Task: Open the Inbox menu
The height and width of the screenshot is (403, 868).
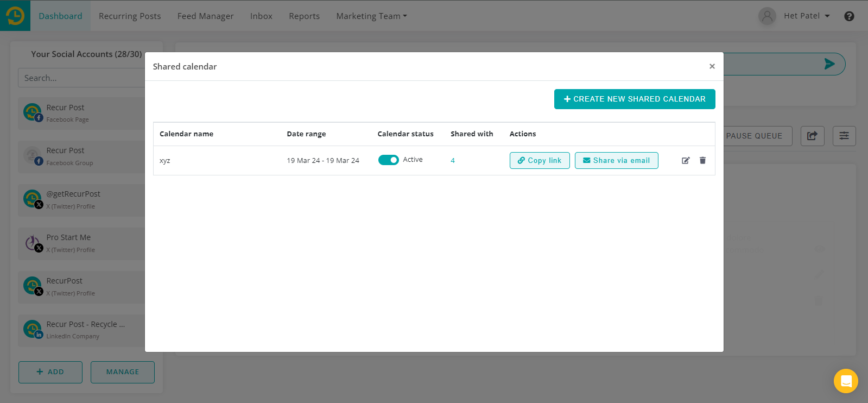Action: point(261,16)
